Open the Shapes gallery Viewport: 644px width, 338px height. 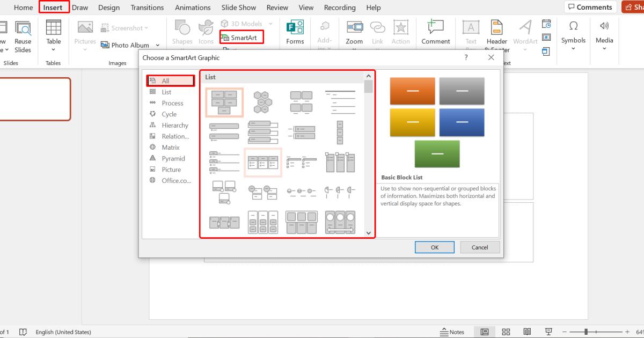click(182, 33)
